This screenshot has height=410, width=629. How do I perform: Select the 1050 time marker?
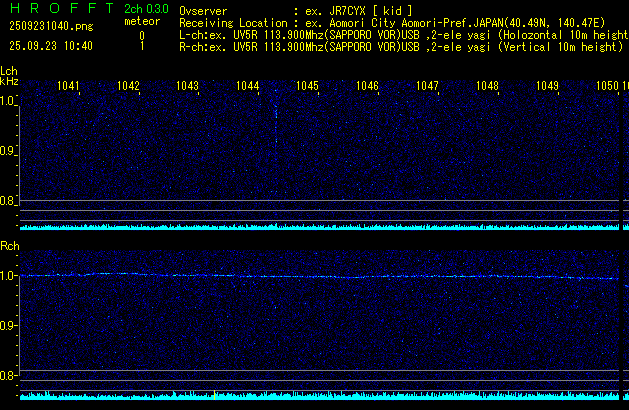[x=607, y=86]
